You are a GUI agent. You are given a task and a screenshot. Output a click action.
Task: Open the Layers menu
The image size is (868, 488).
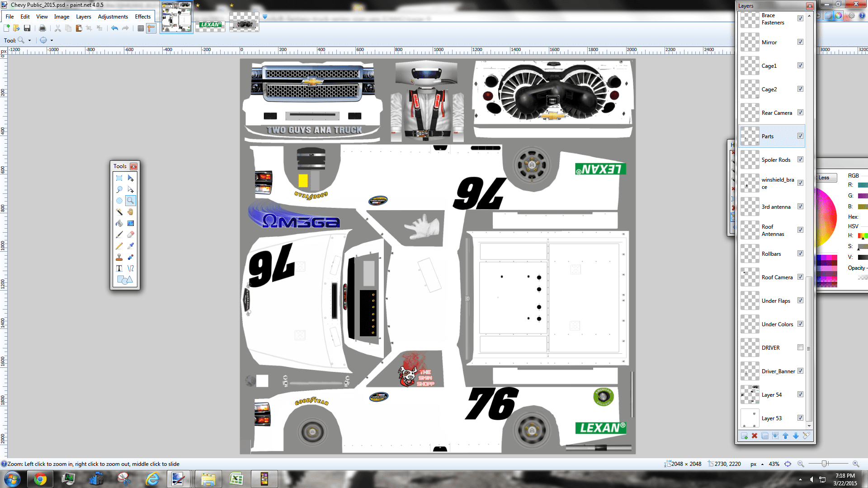[x=84, y=17]
